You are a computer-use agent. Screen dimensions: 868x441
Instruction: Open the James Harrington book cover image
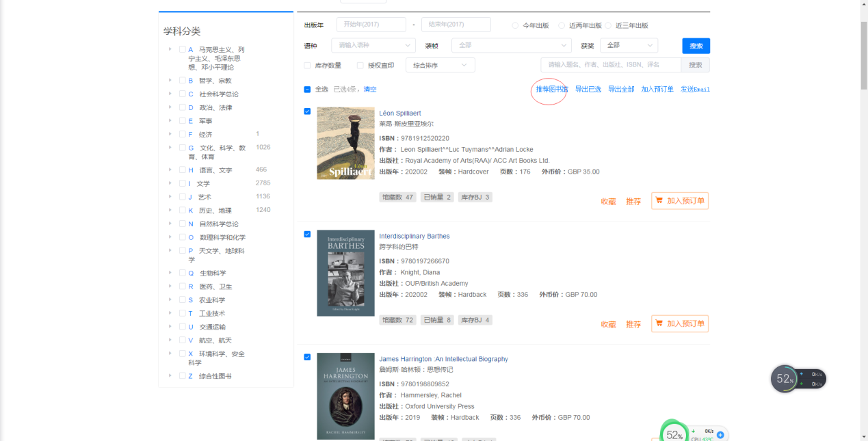point(345,396)
